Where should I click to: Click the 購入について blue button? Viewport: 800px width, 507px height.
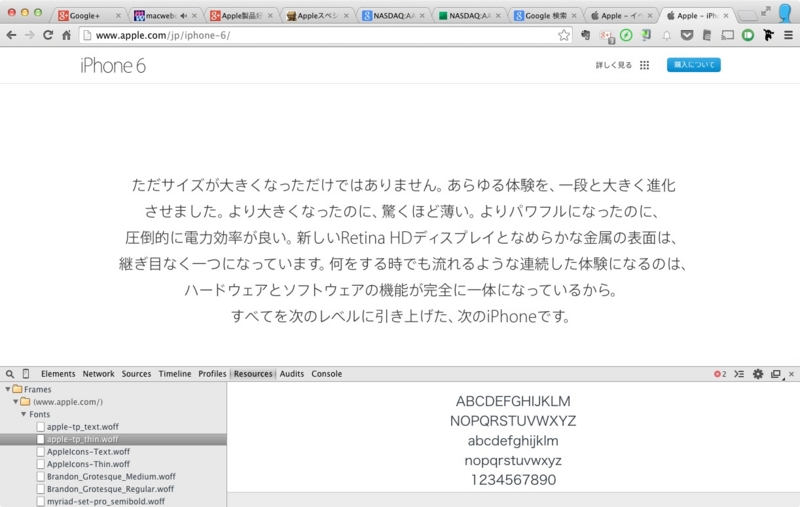[693, 65]
